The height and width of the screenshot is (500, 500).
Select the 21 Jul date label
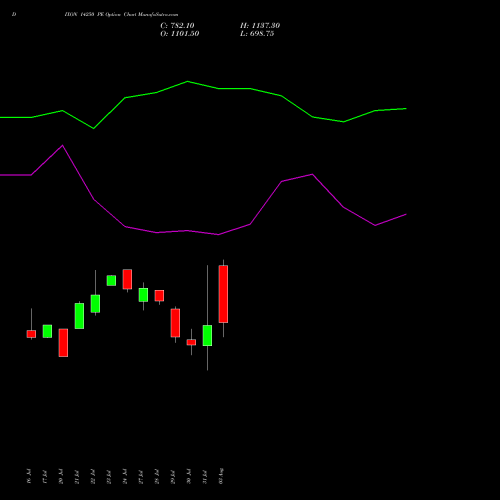(x=77, y=476)
